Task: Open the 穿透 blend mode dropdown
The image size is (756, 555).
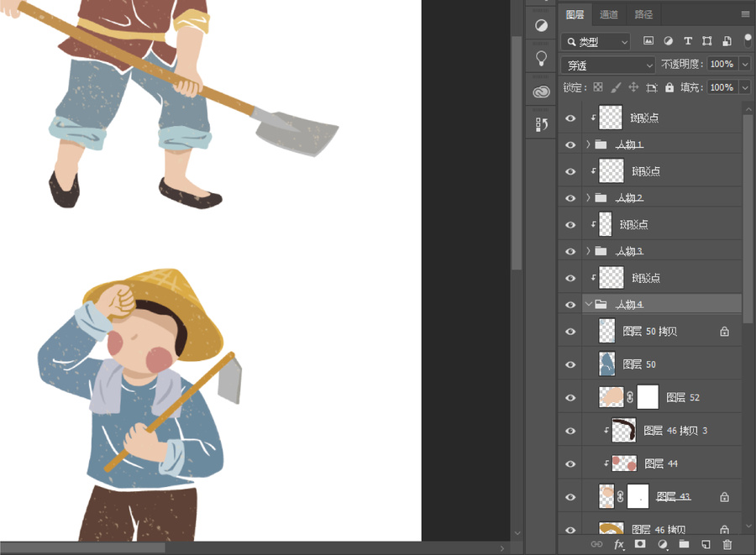Action: click(608, 65)
